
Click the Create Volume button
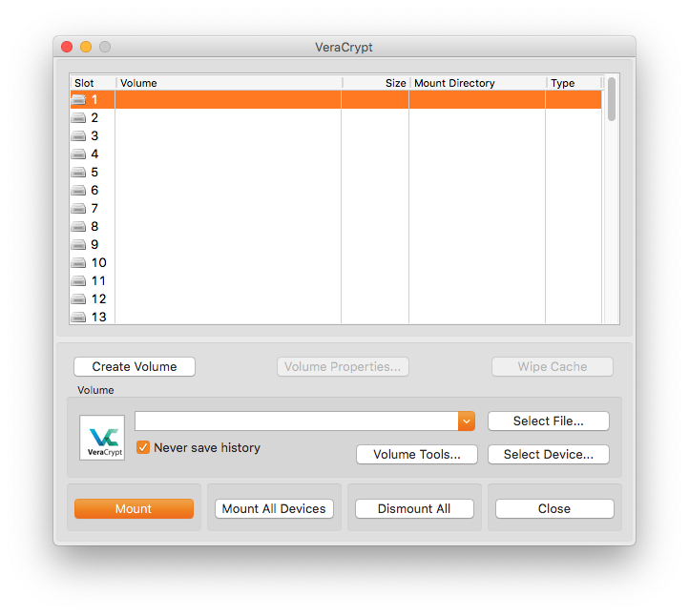coord(135,366)
